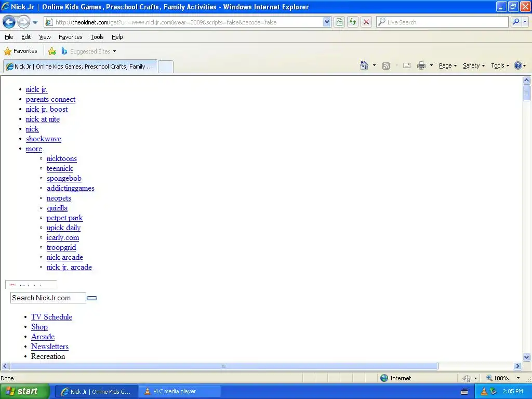
Task: Open the File menu
Action: (9, 37)
